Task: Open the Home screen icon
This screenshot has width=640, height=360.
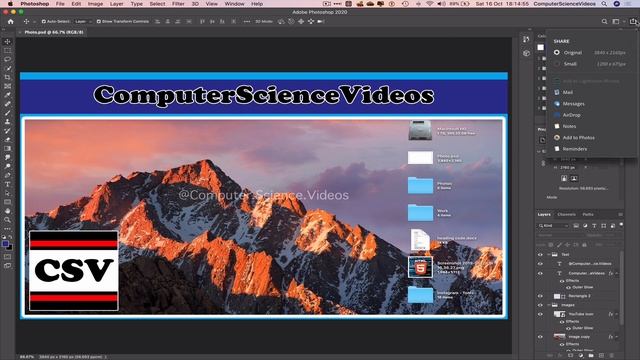Action: 11,22
